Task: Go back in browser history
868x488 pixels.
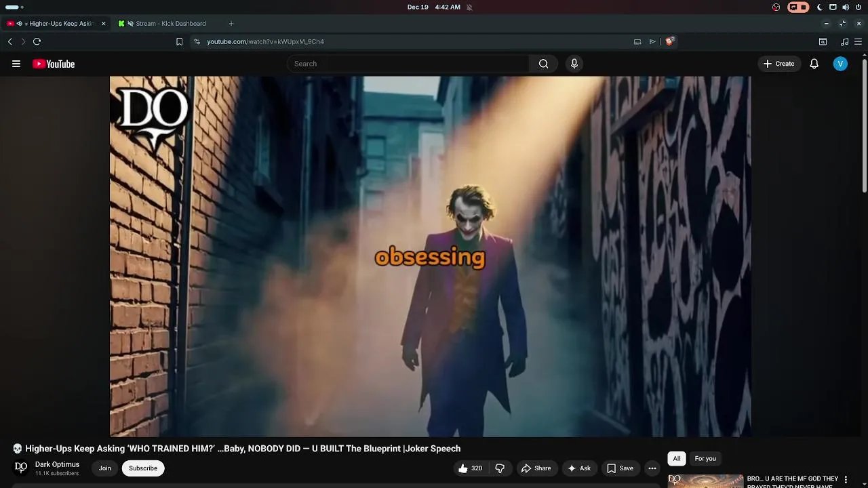Action: coord(9,41)
